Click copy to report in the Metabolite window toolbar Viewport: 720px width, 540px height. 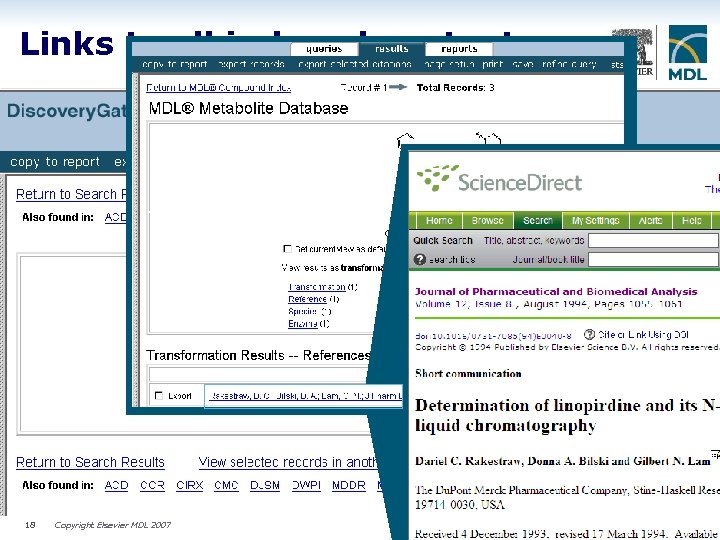(174, 64)
